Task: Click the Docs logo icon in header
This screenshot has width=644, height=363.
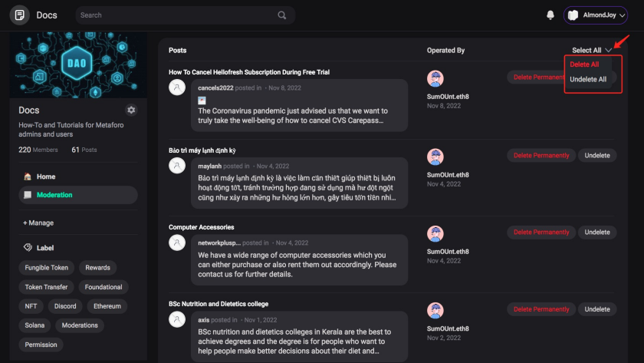Action: point(20,15)
